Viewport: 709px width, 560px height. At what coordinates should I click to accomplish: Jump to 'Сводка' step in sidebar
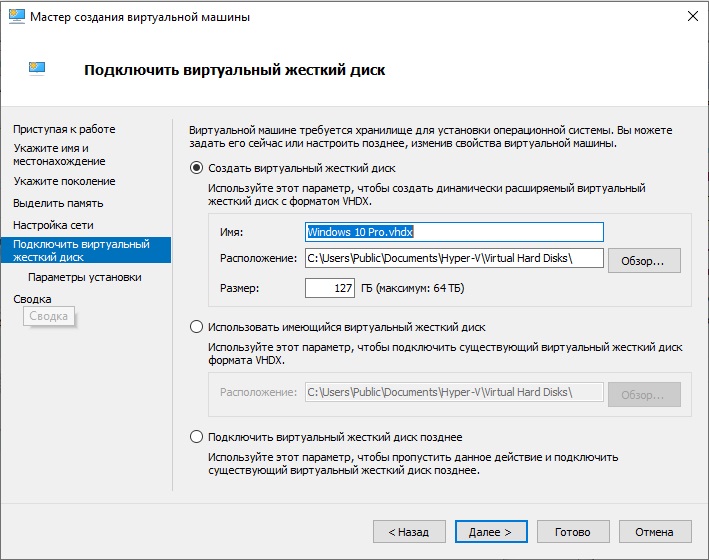tap(32, 299)
